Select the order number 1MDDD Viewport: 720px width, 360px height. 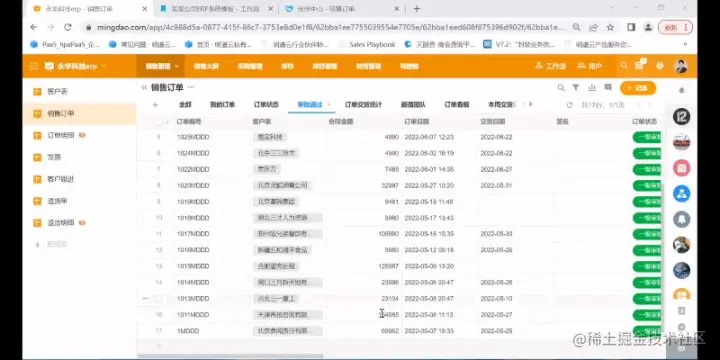pos(188,331)
